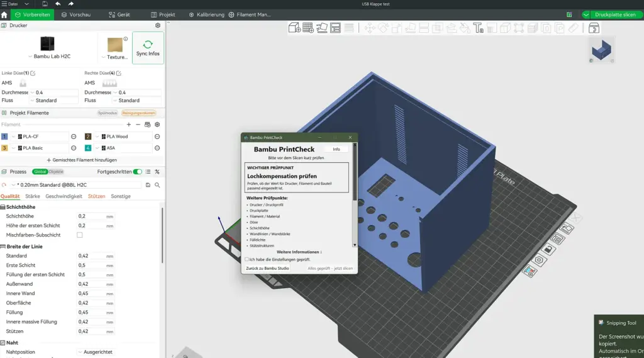Open the Geschwindigkeit settings tab
This screenshot has width=644, height=358.
[64, 196]
